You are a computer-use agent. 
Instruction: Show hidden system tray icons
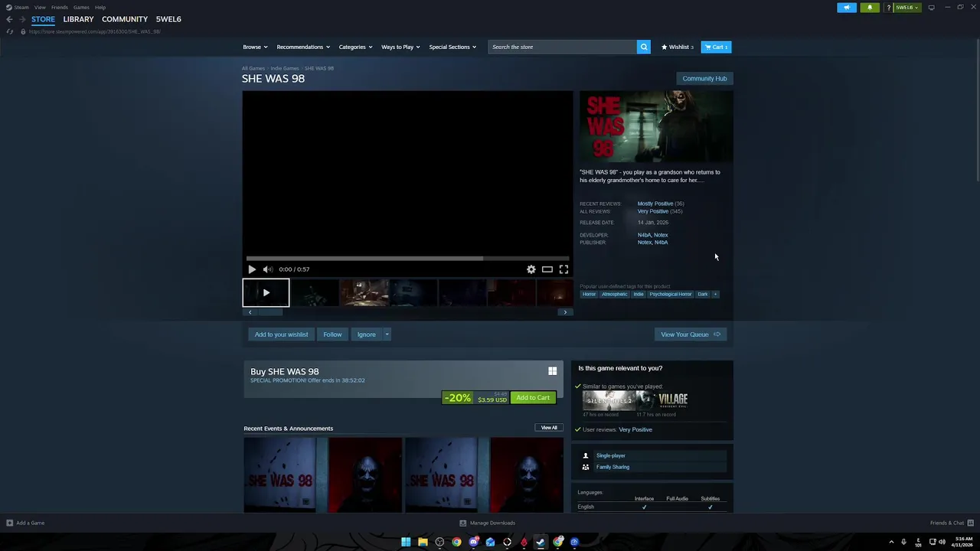[891, 542]
